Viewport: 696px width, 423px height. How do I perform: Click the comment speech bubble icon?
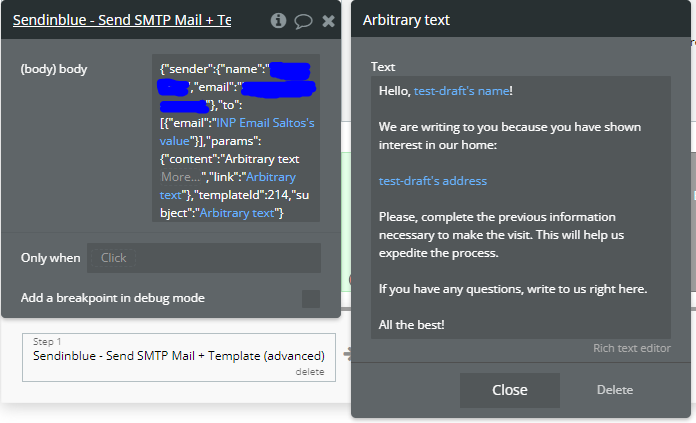click(303, 20)
